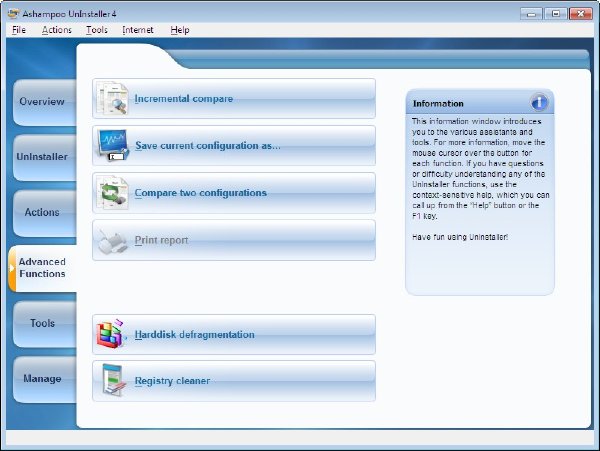Open the File menu
This screenshot has width=600, height=451.
click(x=19, y=30)
